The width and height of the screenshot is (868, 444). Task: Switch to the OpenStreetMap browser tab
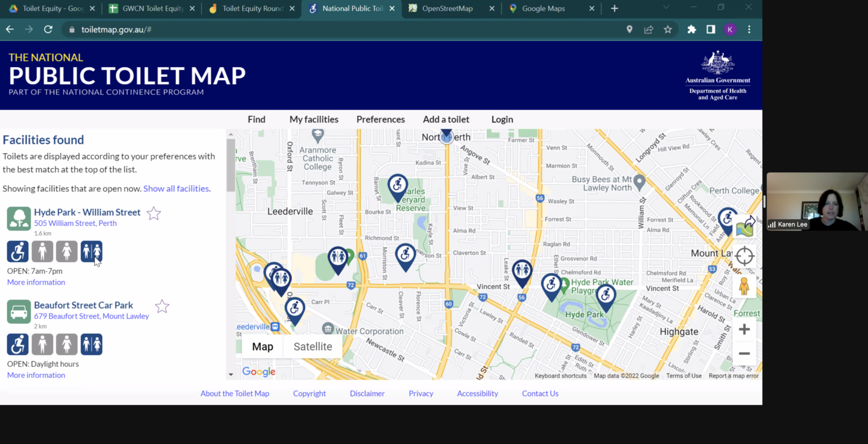click(x=447, y=8)
